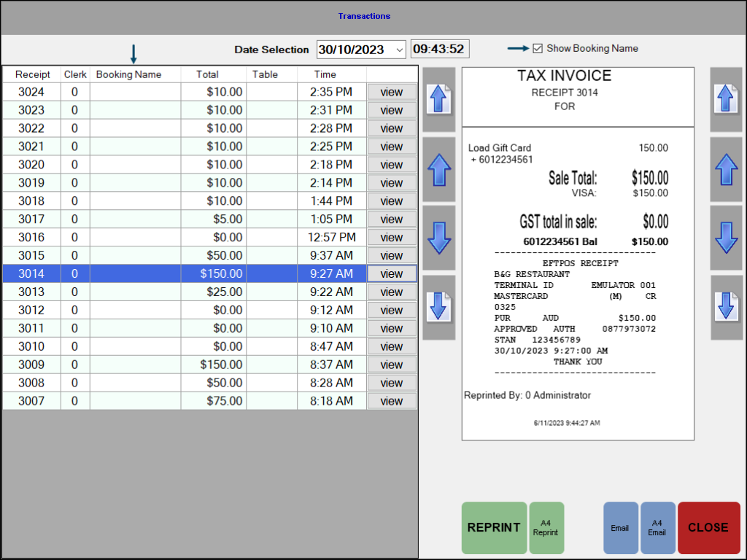Viewport: 747px width, 560px height.
Task: Click the 2:18 PM time cell
Action: coord(332,165)
